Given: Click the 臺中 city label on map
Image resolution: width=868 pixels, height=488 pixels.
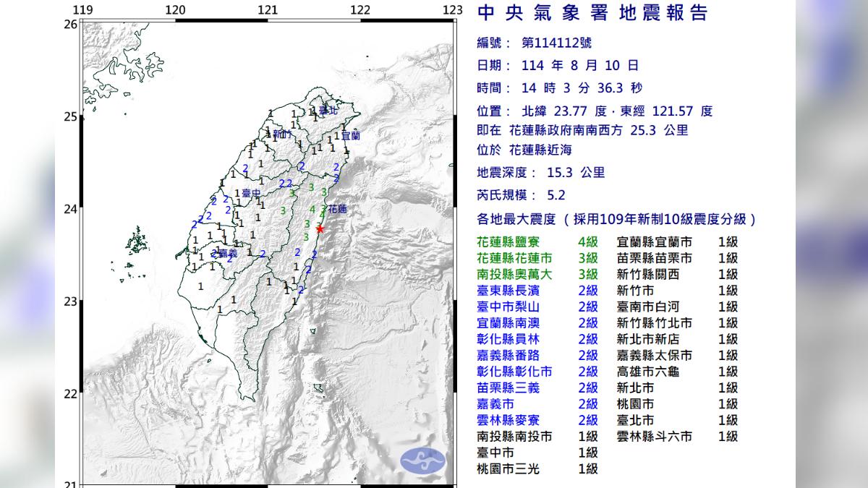Looking at the screenshot, I should [x=251, y=194].
